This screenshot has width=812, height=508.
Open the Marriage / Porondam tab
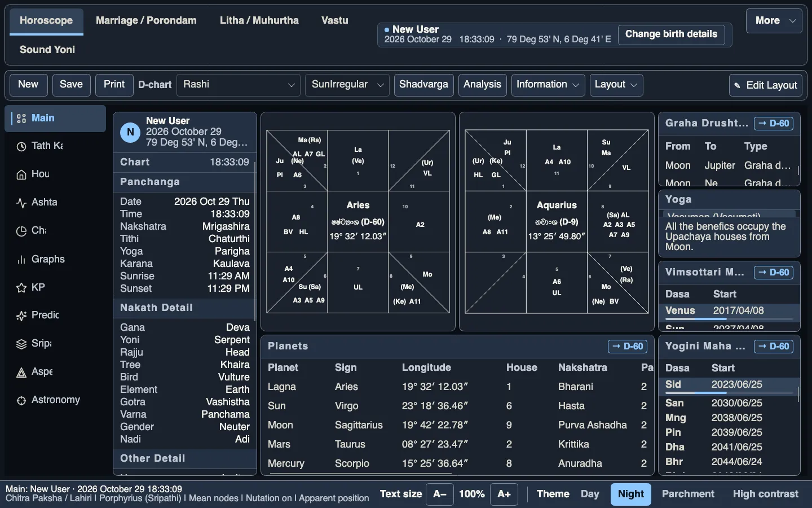[146, 21]
